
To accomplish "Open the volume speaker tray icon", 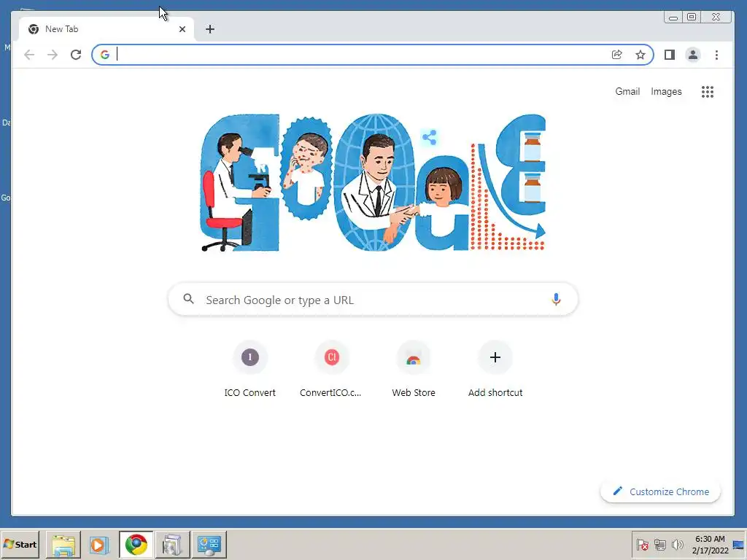I will click(x=677, y=544).
